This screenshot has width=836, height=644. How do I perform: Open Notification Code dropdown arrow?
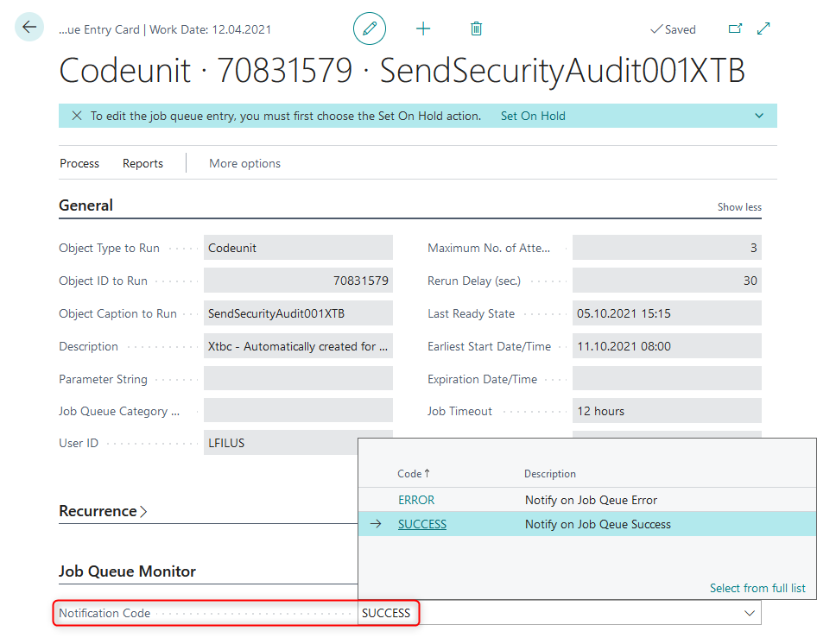[749, 613]
